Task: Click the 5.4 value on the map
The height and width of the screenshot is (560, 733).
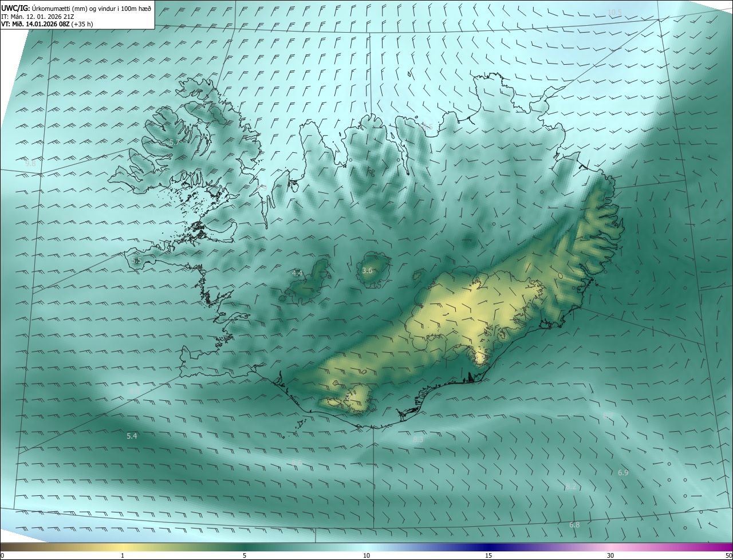Action: tap(132, 436)
